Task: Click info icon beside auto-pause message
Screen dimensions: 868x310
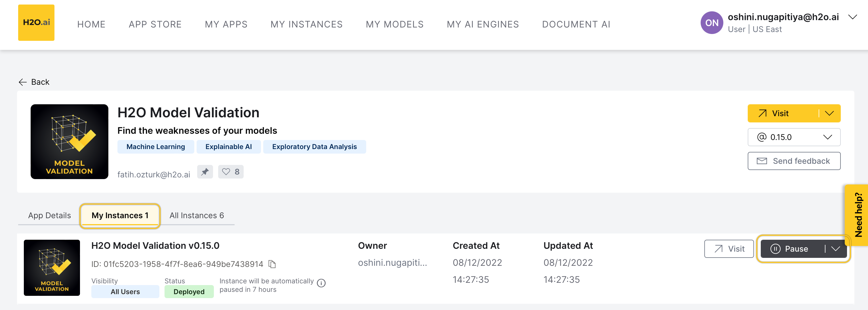Action: click(321, 283)
